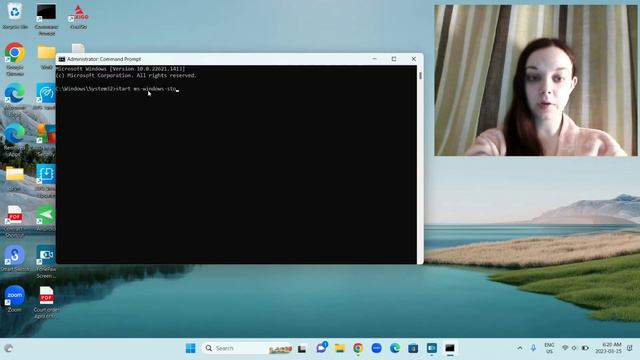Open Zoom from the taskbar
This screenshot has height=360, width=640.
[376, 348]
